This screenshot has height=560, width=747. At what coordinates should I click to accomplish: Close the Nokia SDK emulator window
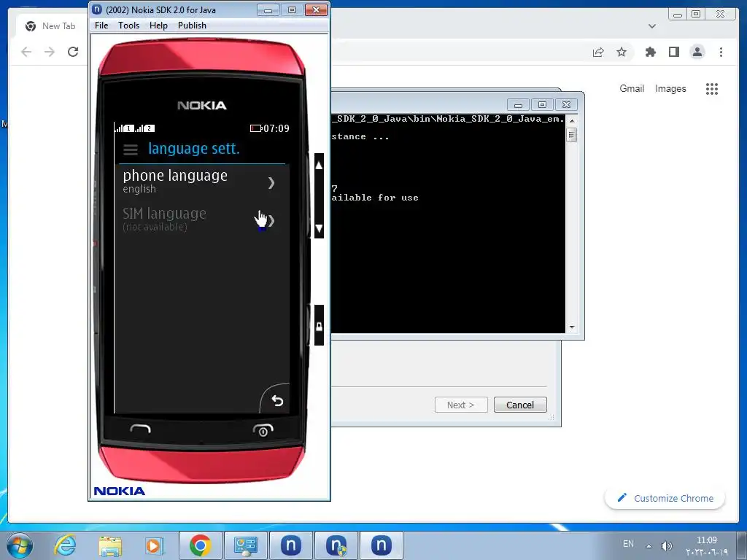tap(316, 10)
